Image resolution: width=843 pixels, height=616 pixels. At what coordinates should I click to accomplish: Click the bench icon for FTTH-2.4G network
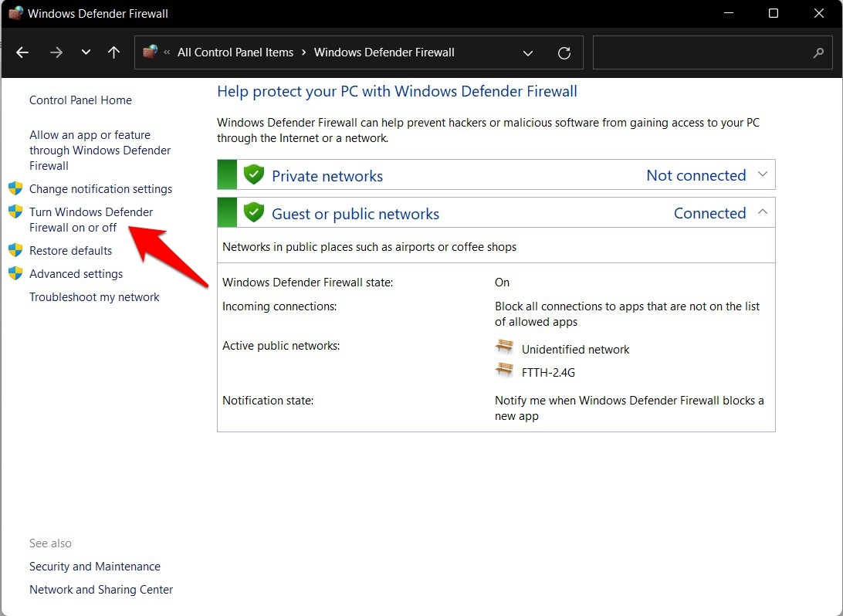(x=504, y=371)
